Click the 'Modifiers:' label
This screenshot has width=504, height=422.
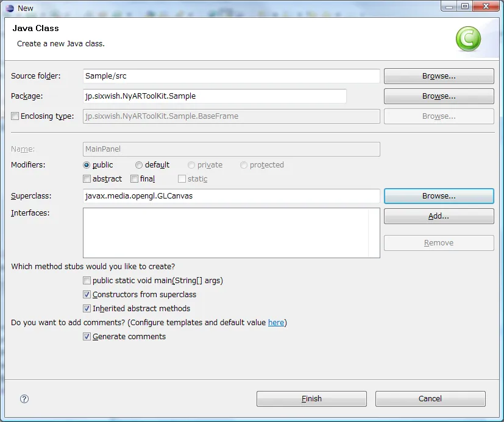click(x=28, y=165)
